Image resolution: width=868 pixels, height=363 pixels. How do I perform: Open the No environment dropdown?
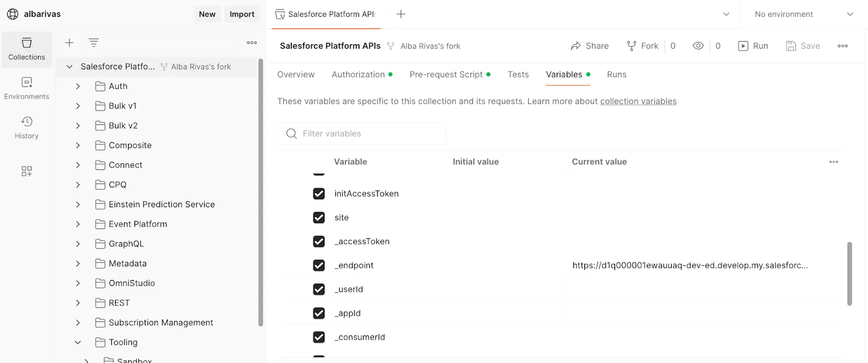(x=803, y=14)
